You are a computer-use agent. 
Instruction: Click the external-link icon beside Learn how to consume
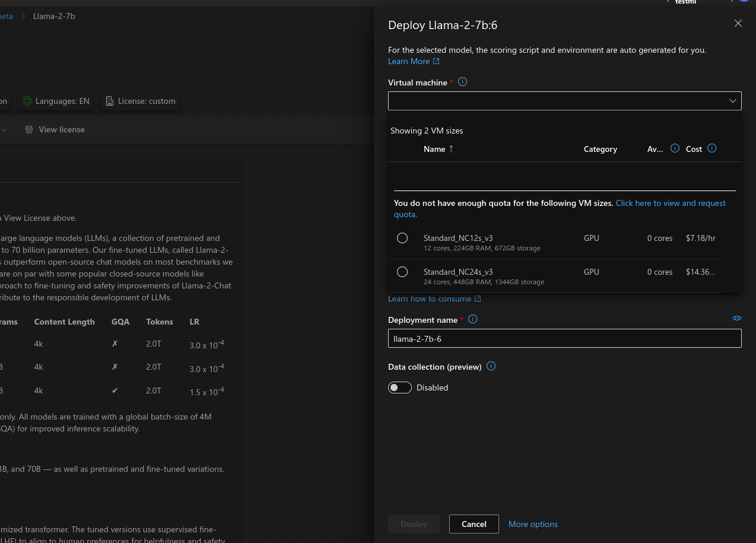[x=478, y=299]
